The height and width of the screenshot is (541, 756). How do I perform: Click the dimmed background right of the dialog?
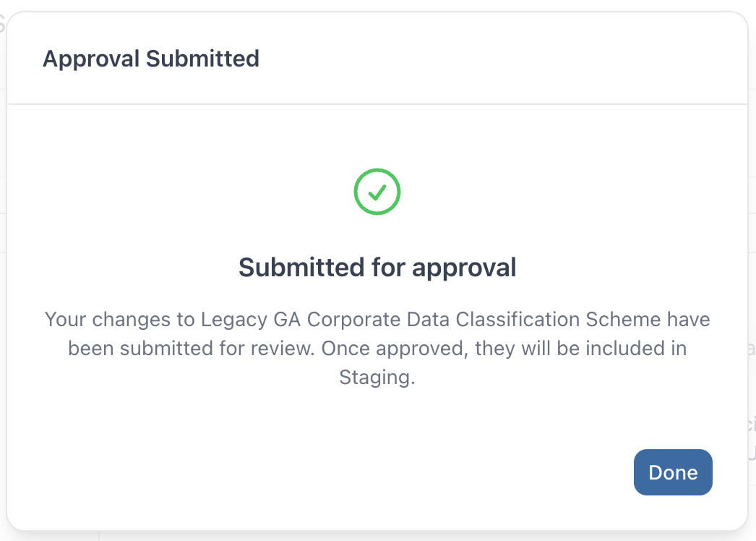click(753, 289)
